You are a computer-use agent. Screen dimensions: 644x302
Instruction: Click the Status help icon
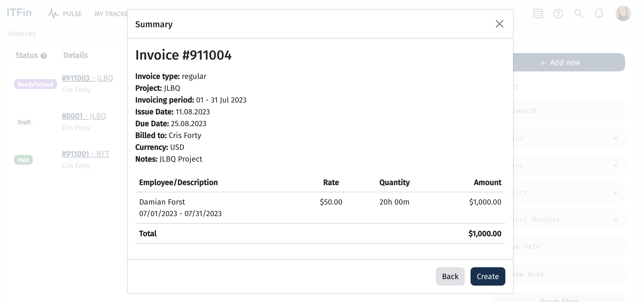44,56
